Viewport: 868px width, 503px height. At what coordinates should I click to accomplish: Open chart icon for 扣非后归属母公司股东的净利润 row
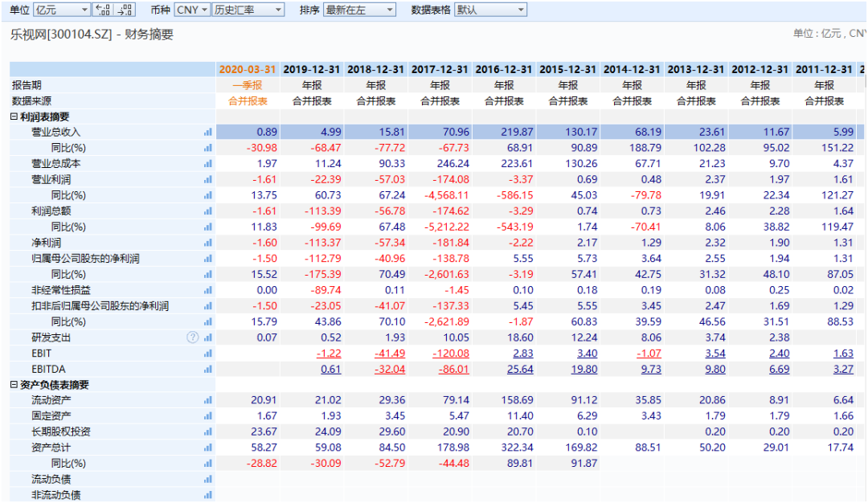207,306
